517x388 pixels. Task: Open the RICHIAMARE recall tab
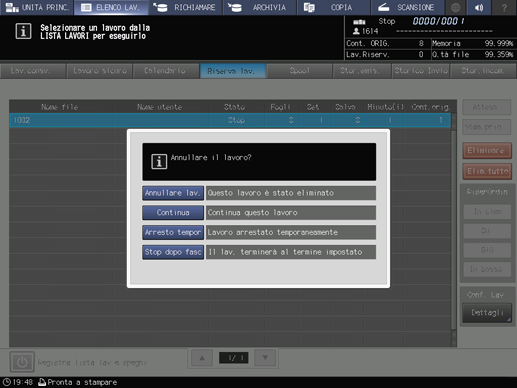(185, 7)
